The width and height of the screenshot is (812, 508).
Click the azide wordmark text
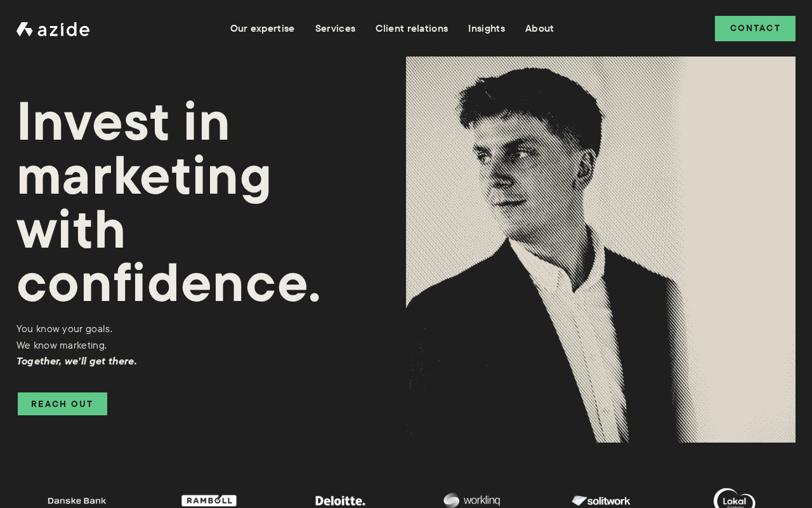63,29
